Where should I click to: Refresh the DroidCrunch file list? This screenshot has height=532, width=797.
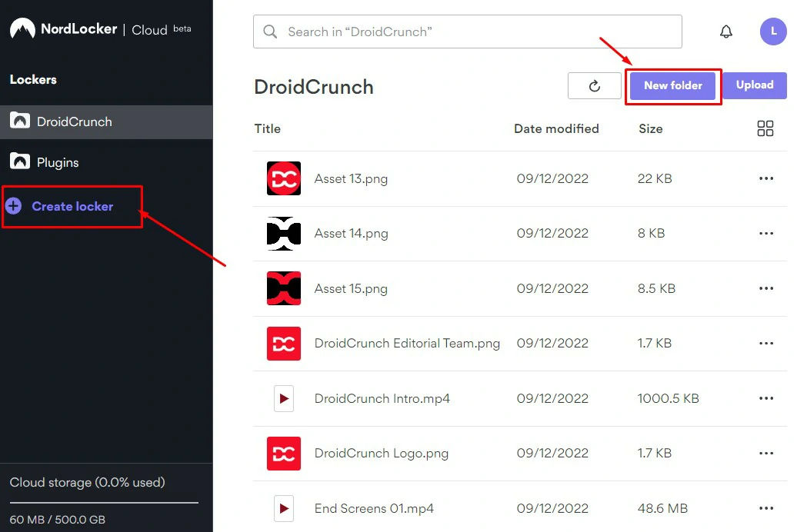point(594,86)
